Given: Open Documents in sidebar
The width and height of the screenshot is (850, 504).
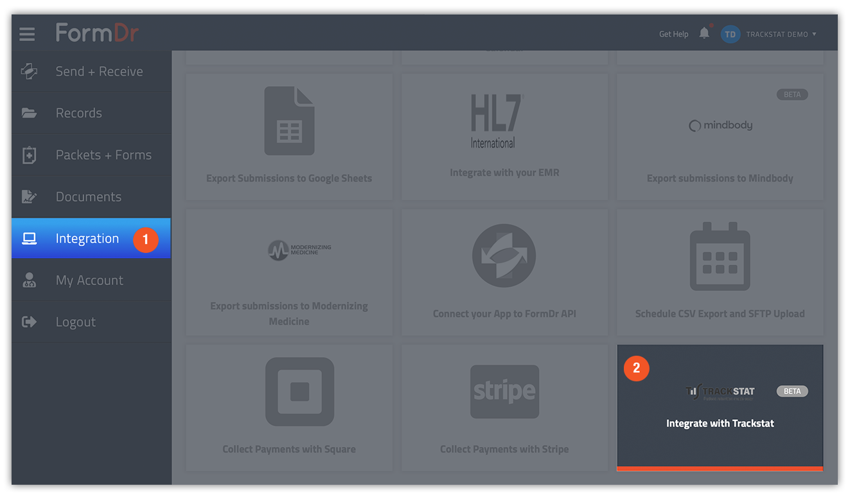Looking at the screenshot, I should click(91, 196).
